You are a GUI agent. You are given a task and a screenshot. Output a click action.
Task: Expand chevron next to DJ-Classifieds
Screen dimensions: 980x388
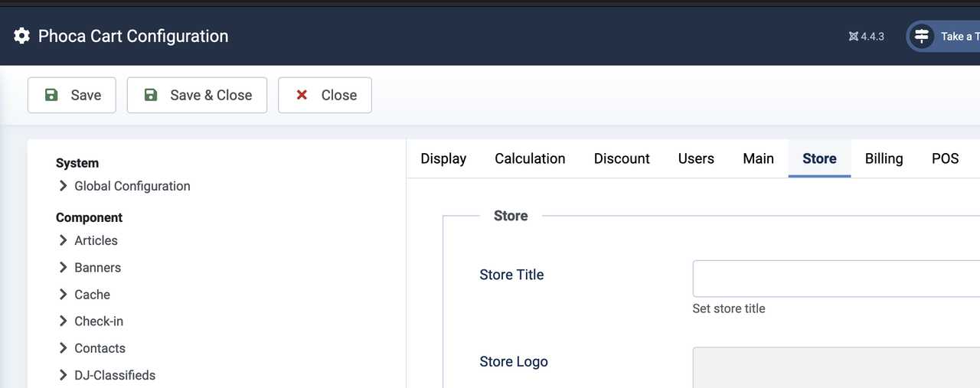[63, 375]
